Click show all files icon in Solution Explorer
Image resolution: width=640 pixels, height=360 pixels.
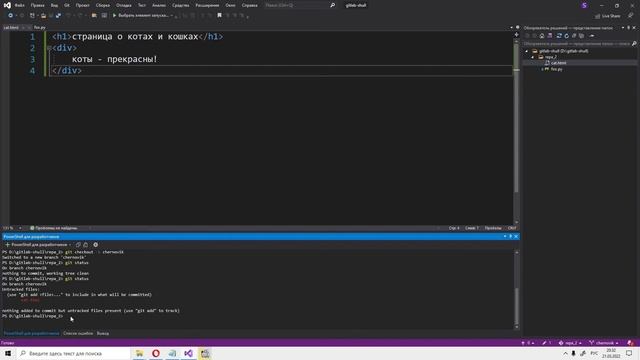[x=582, y=36]
